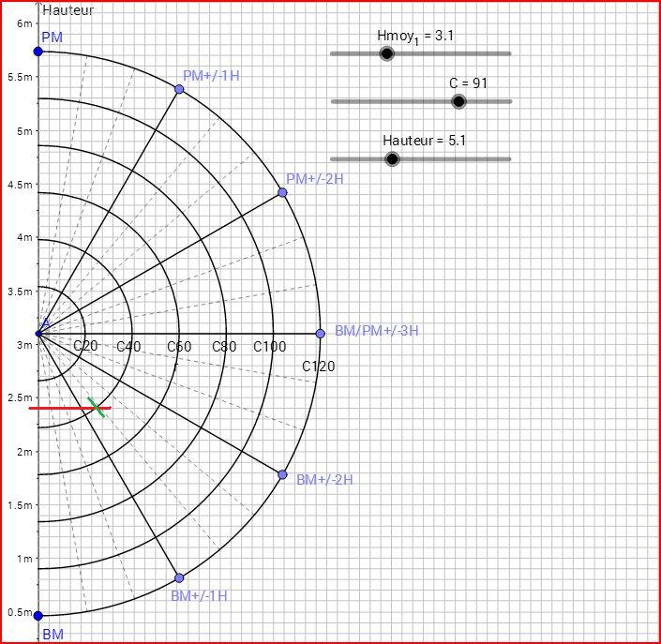Click the BM+/-1H point

pyautogui.click(x=179, y=577)
